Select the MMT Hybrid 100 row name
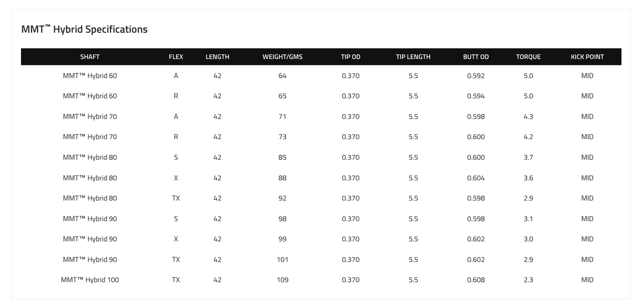Viewport: 644px width, 308px height. click(90, 280)
